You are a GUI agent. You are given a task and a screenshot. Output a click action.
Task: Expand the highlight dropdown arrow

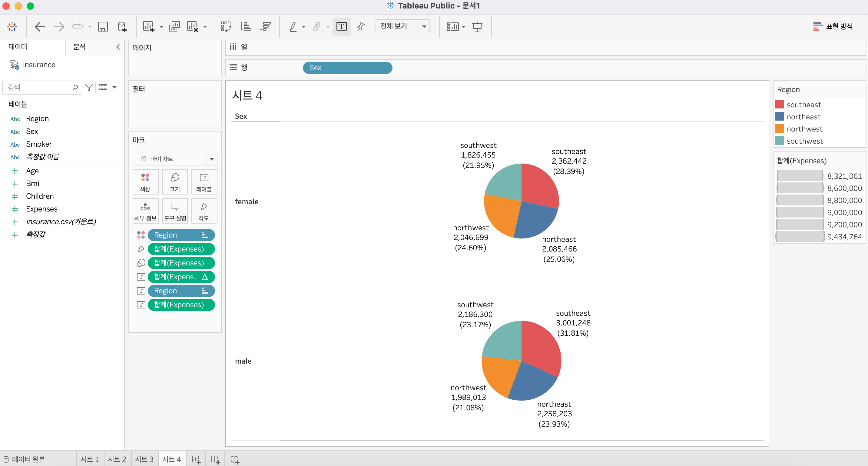click(303, 27)
